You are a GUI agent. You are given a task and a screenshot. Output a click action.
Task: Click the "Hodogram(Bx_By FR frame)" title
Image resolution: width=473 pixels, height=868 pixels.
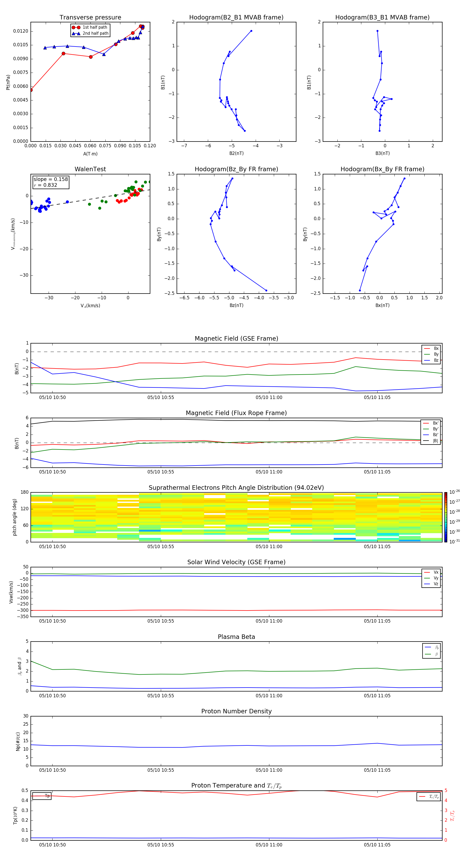382,169
